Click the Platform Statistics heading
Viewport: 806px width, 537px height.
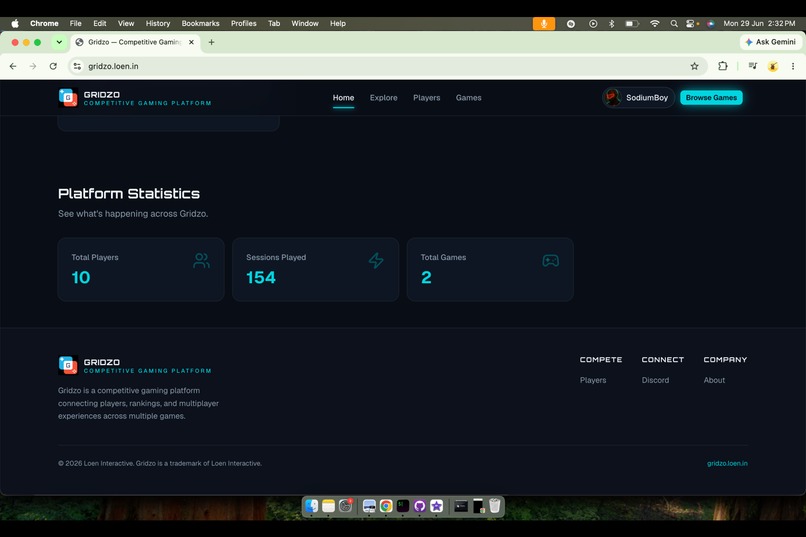[x=129, y=194]
